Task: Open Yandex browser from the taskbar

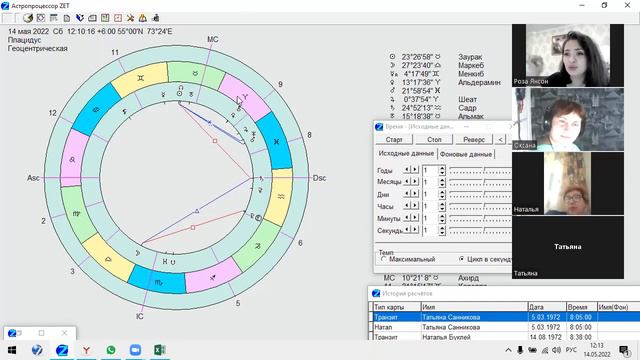Action: point(86,350)
